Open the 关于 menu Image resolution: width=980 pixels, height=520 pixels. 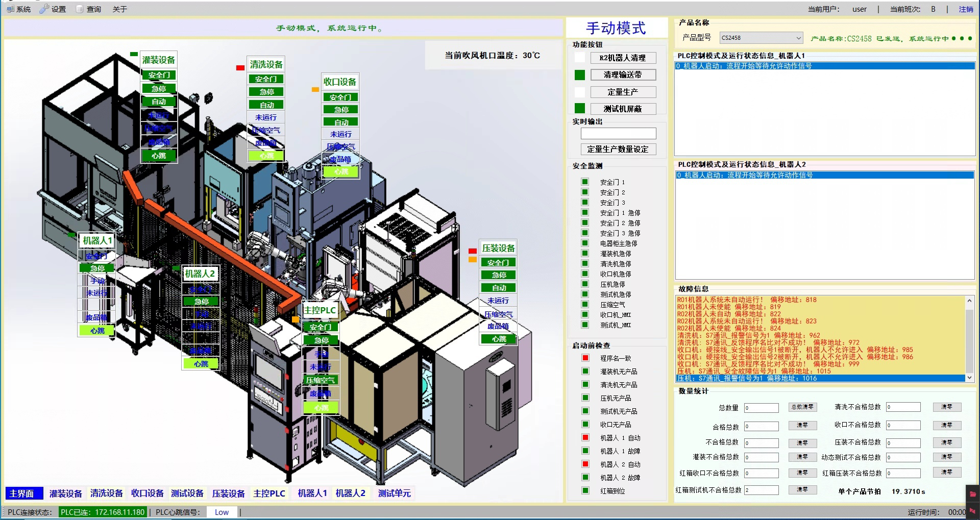[119, 9]
